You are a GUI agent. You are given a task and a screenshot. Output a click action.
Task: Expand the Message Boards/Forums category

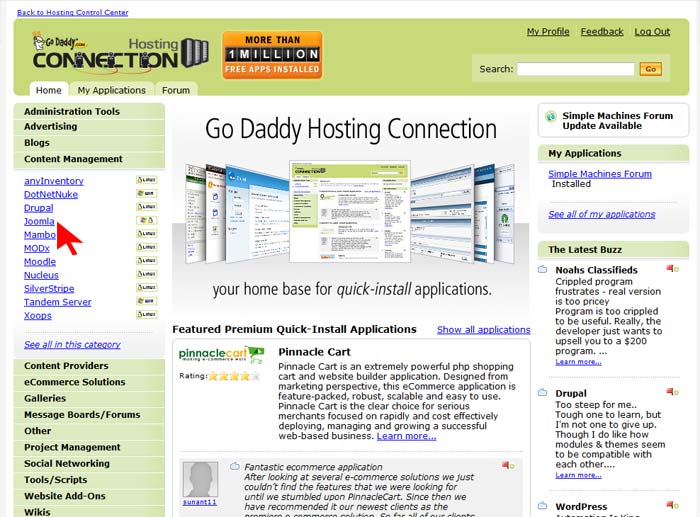(x=89, y=415)
